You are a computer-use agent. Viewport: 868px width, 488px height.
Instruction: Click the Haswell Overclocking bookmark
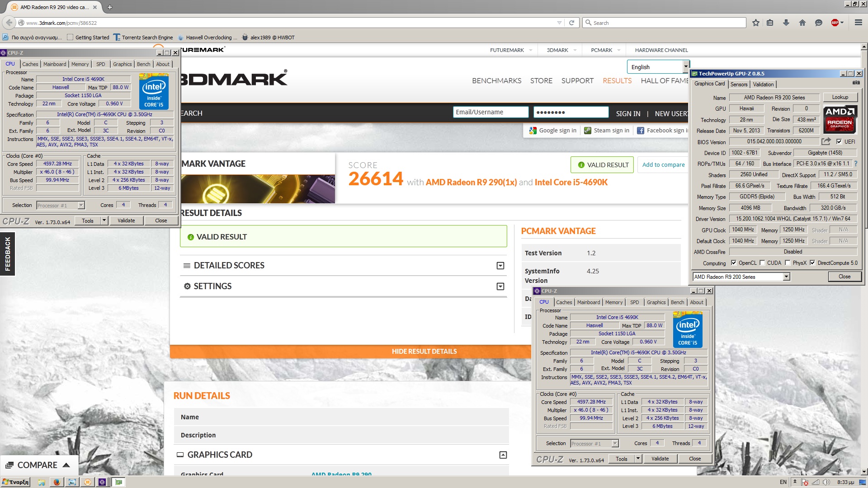point(208,38)
